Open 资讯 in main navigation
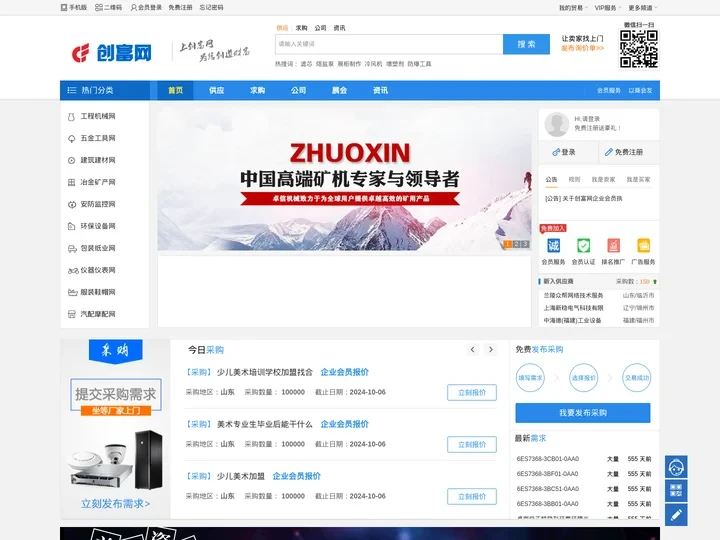720x540 pixels. (380, 90)
